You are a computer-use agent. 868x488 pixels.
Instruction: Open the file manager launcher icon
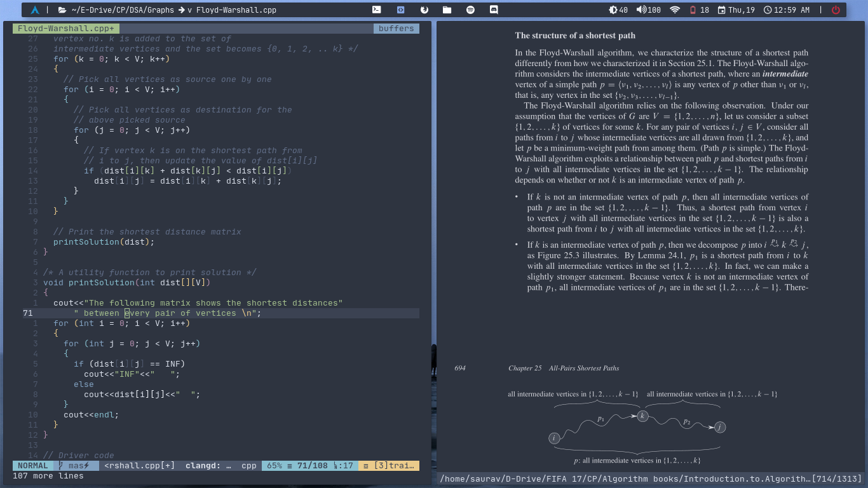point(447,10)
